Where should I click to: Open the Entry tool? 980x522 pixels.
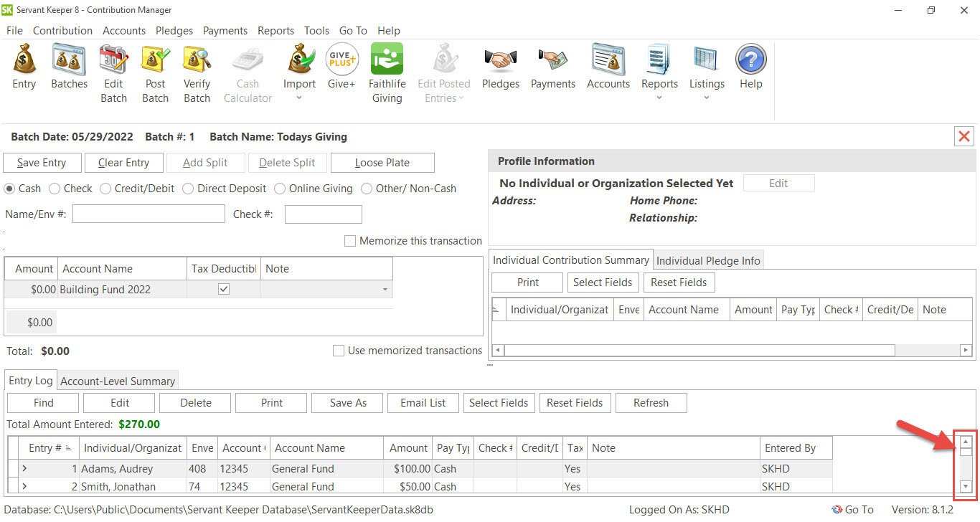(24, 66)
